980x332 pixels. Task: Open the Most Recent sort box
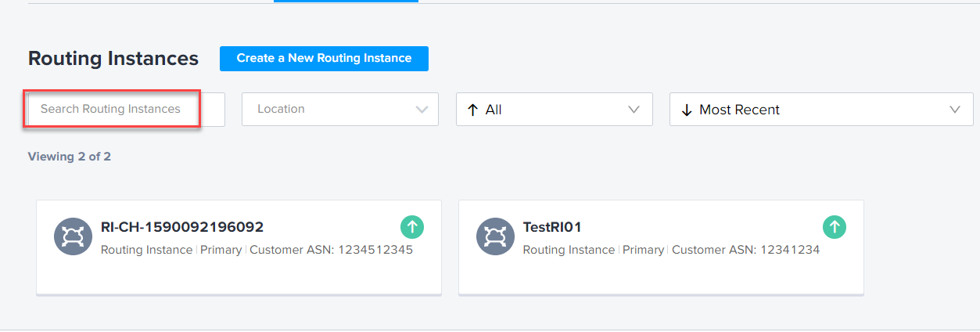pyautogui.click(x=821, y=110)
